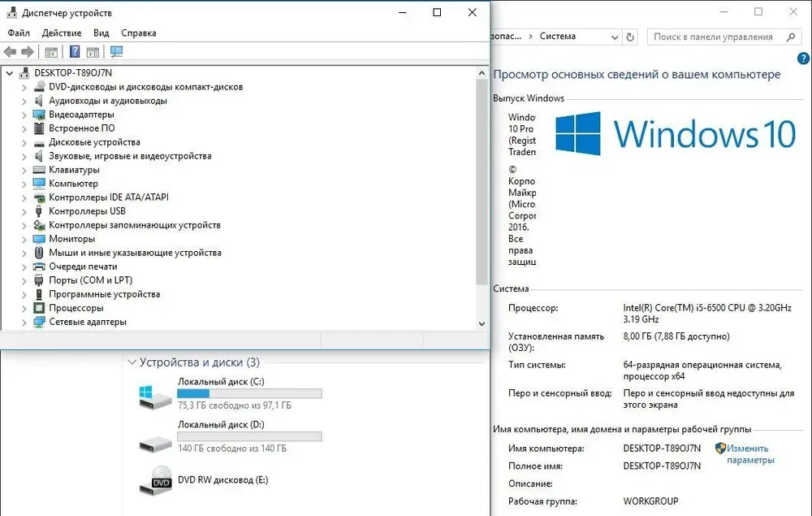This screenshot has height=516, width=812.
Task: Select the Процессоры device category icon
Action: tap(40, 308)
